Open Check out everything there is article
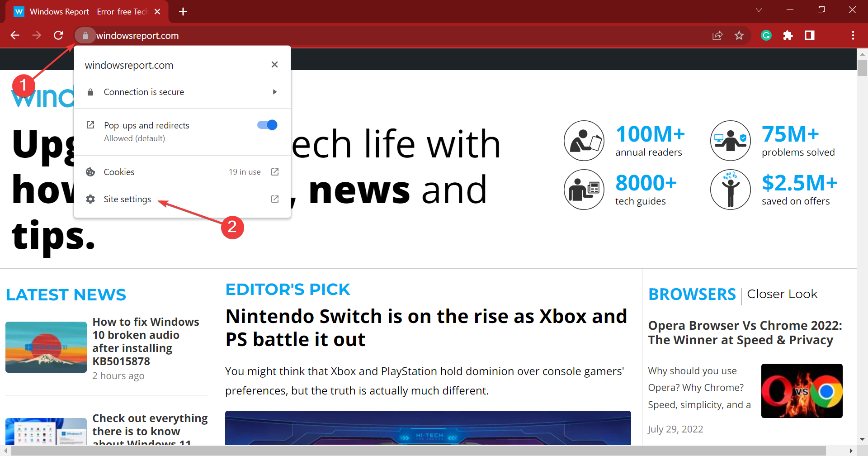 coord(150,429)
